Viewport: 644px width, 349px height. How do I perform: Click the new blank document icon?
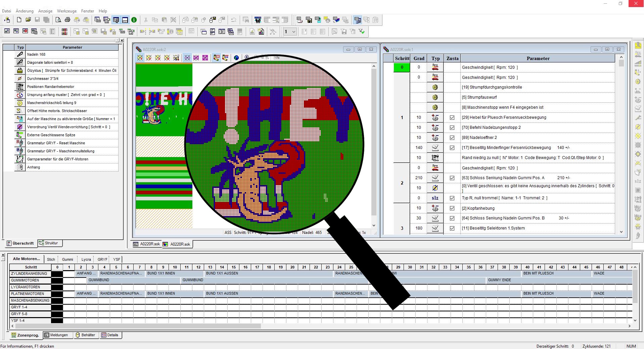[x=19, y=20]
